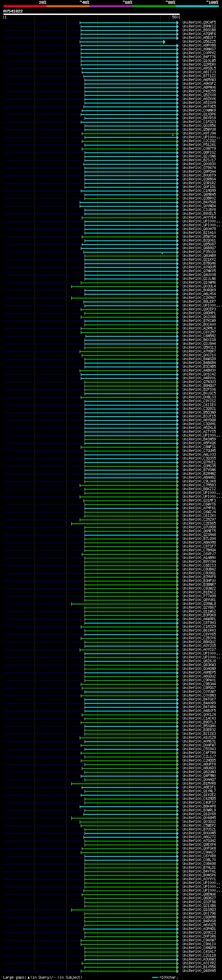Open hit UniRef100_C6I2K0
Image resolution: width=222 pixels, height=980 pixels.
pyautogui.click(x=199, y=516)
